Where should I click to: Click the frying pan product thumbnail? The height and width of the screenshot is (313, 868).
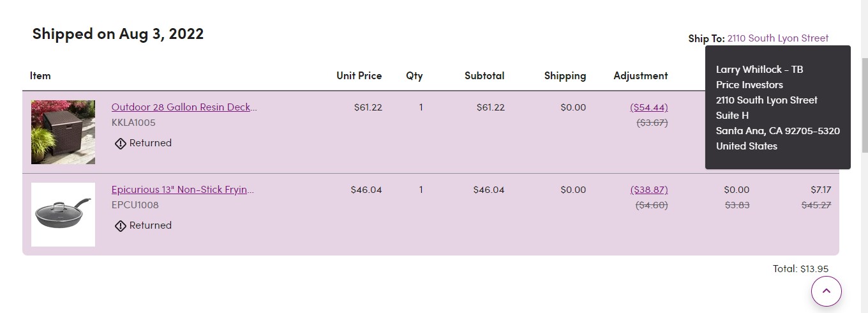[x=63, y=215]
